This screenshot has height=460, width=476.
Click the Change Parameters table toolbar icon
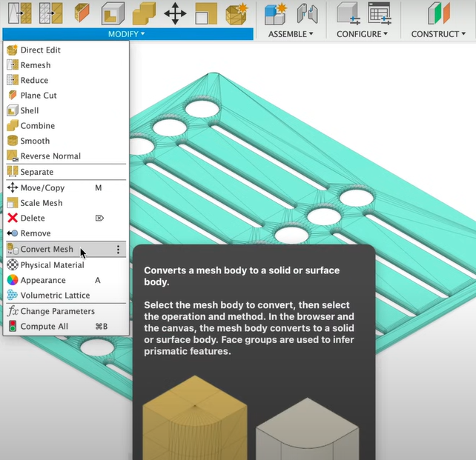pyautogui.click(x=379, y=13)
